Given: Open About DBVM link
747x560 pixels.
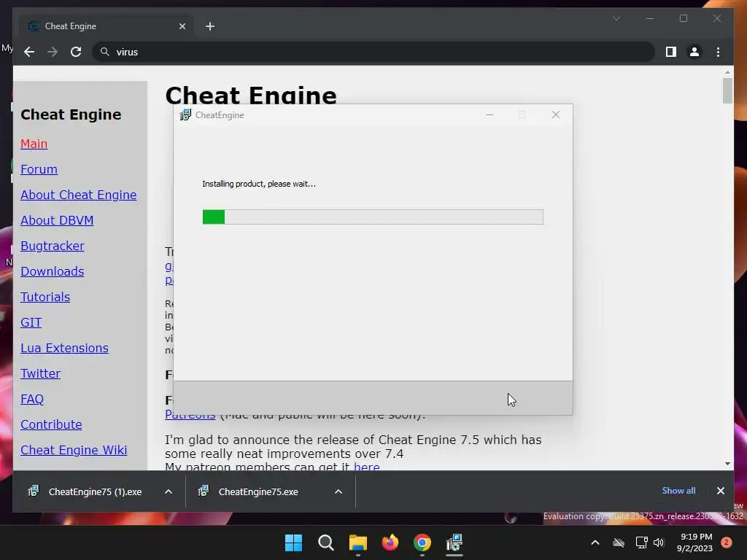Looking at the screenshot, I should coord(57,220).
